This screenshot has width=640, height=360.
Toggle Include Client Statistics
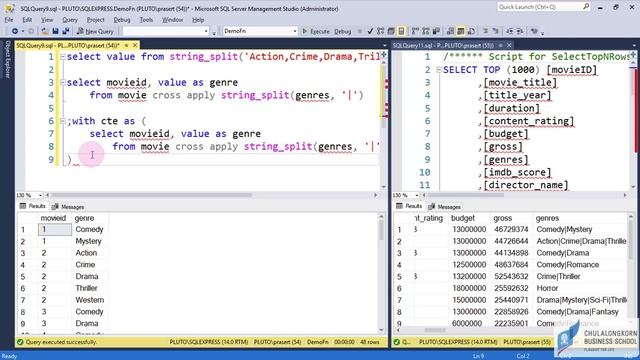coord(436,31)
